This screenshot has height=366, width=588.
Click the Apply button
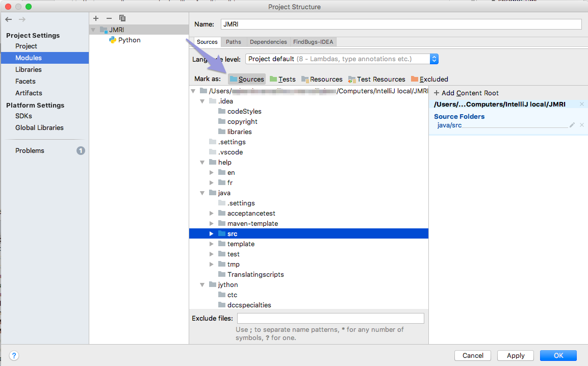click(x=515, y=355)
